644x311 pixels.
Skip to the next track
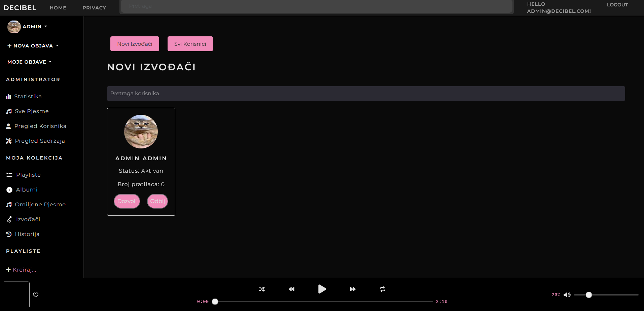(x=353, y=289)
